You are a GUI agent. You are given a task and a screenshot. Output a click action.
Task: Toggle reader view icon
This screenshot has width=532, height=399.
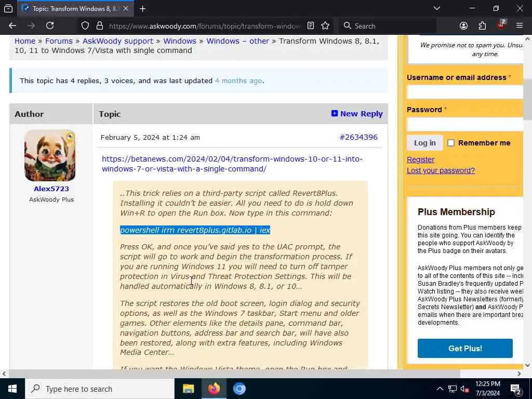[x=311, y=26]
